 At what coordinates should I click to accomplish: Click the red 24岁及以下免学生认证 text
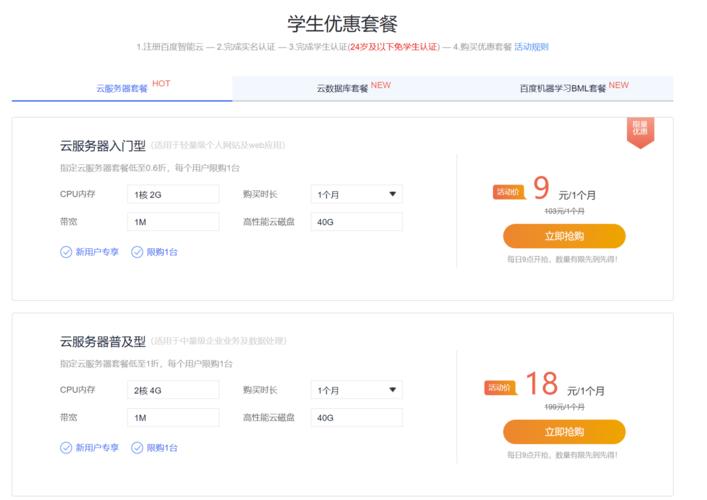tap(394, 47)
